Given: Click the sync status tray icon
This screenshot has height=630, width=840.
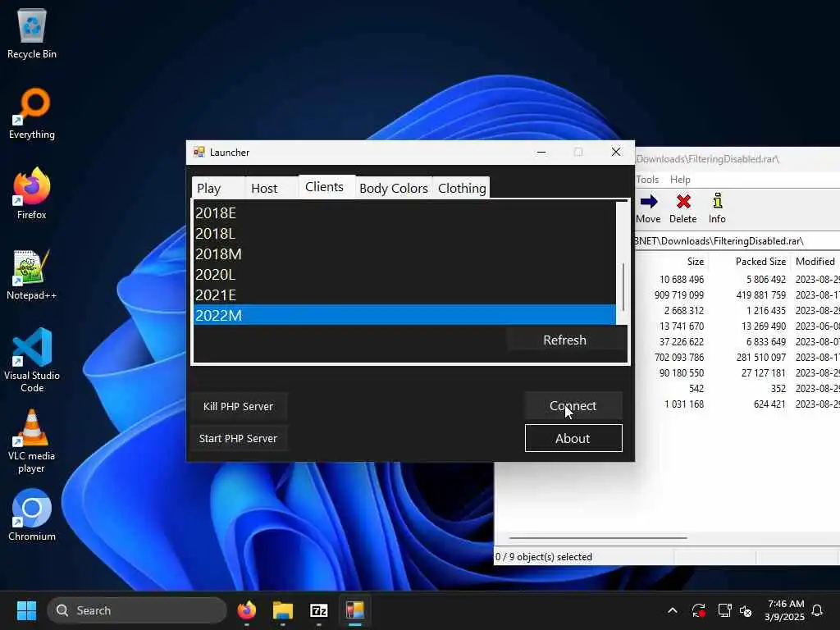Looking at the screenshot, I should click(699, 610).
